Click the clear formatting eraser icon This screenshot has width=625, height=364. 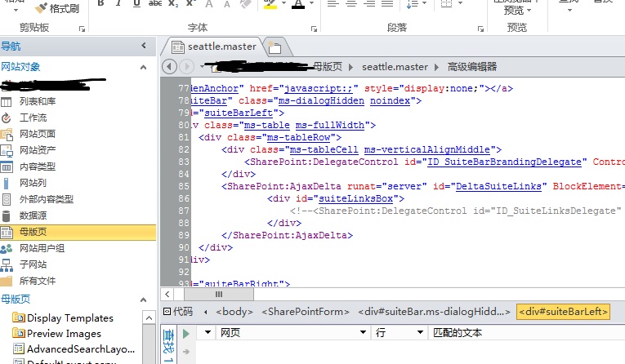click(246, 3)
